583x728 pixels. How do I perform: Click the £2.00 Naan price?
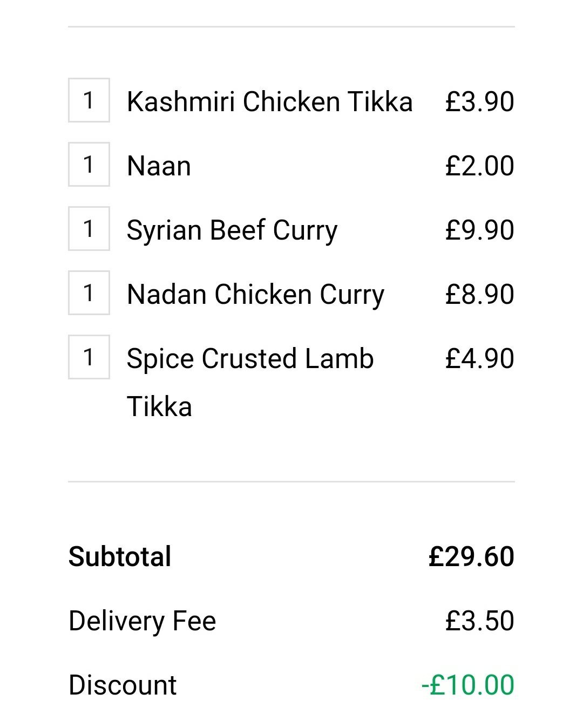point(479,166)
